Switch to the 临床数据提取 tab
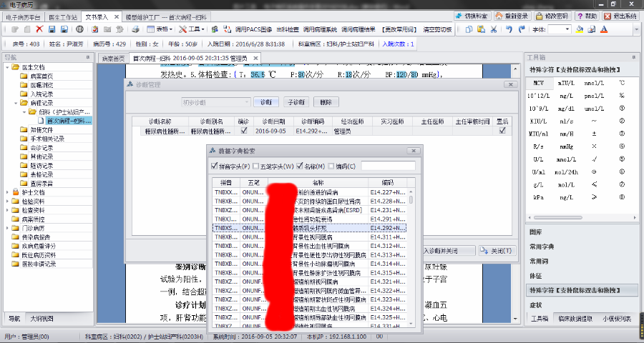This screenshot has width=644, height=343. [x=575, y=319]
